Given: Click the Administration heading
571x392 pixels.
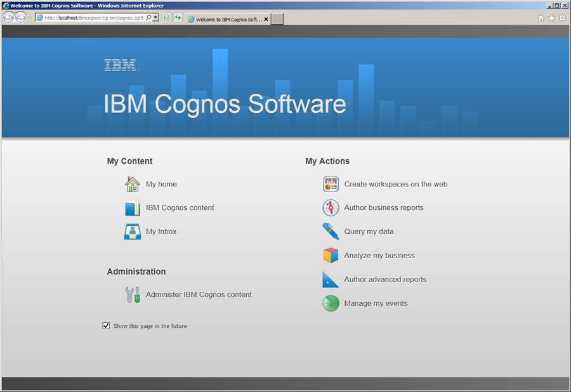Looking at the screenshot, I should tap(136, 272).
